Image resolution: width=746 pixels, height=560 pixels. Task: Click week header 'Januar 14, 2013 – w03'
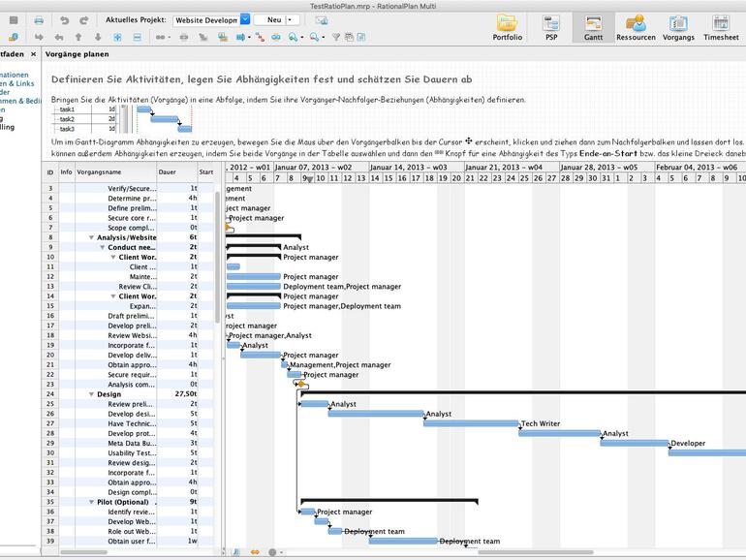[x=417, y=167]
